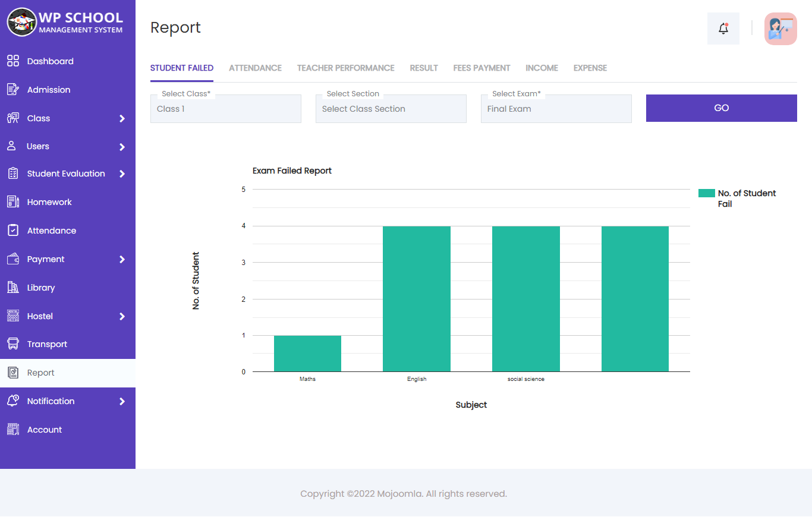The height and width of the screenshot is (517, 812).
Task: Click the 'social science' axis label
Action: point(526,379)
